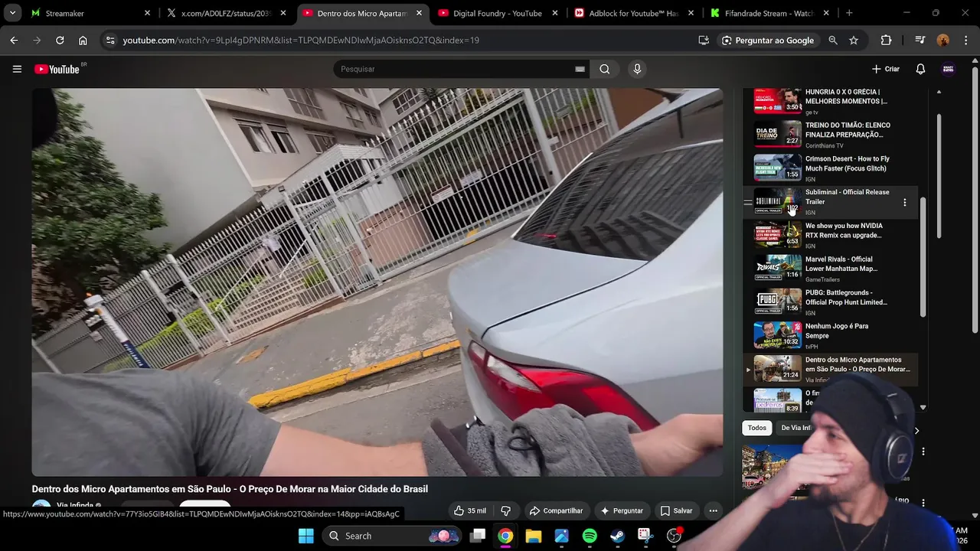980x551 pixels.
Task: Switch to the Digital Foundry - YouTube tab
Action: (497, 13)
